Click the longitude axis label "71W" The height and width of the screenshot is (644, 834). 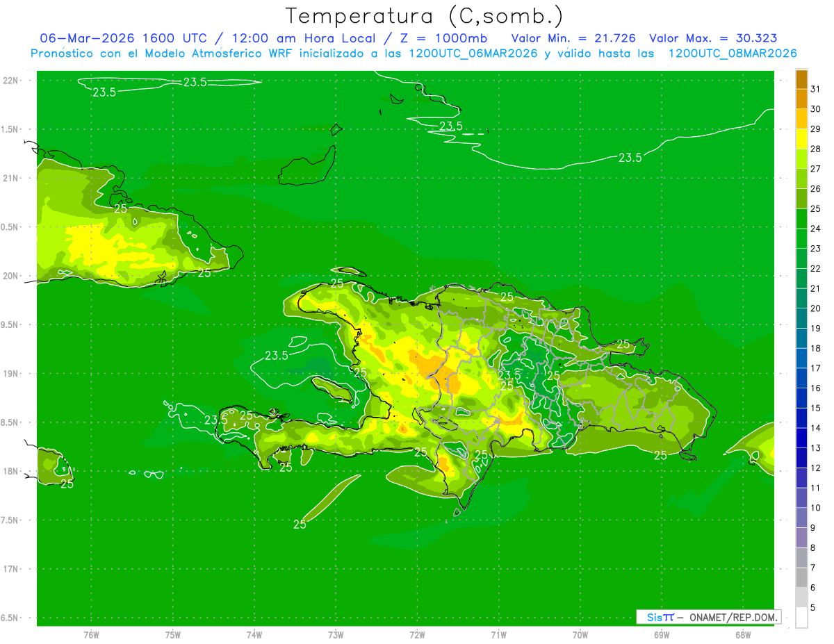498,635
